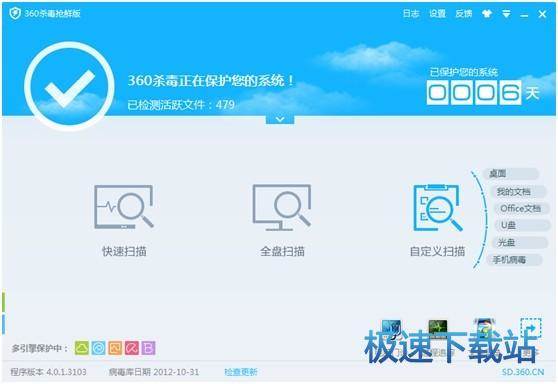
Task: Start 全盘扫描 full scan icon
Action: point(282,207)
